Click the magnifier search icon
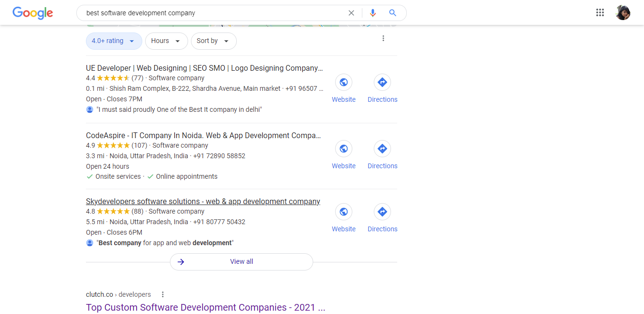The height and width of the screenshot is (314, 644). (392, 13)
